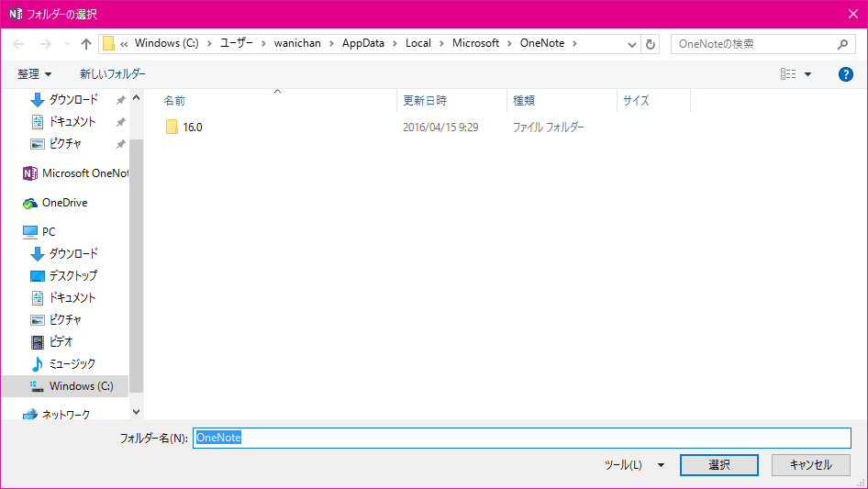Show hidden path chevrons in address bar
The width and height of the screenshot is (868, 489).
pos(124,44)
